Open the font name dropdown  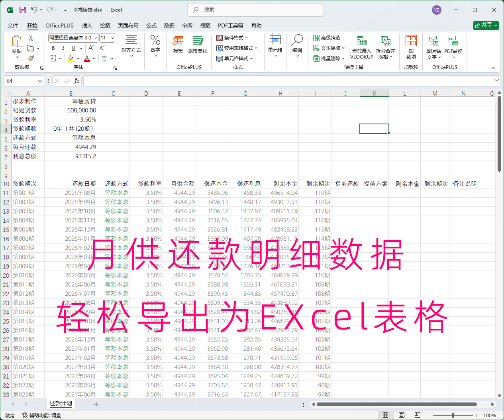(x=96, y=38)
